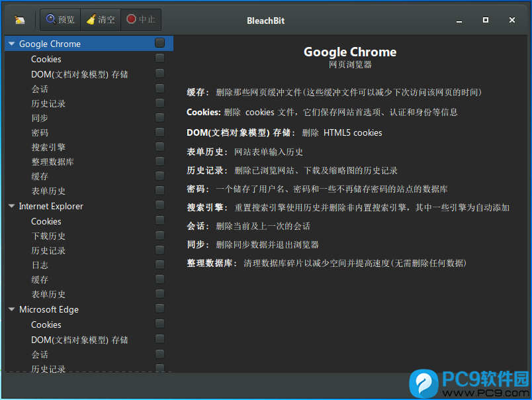Check the 搜索引擎 checkbox
532x400 pixels.
click(x=160, y=147)
